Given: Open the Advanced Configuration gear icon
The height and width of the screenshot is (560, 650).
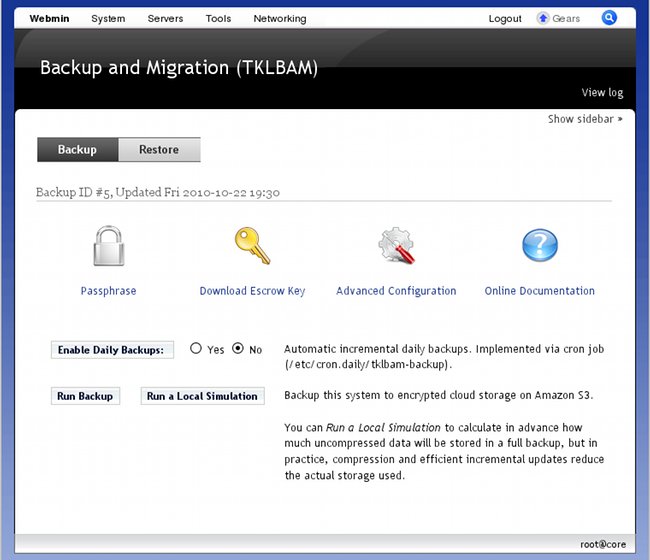Looking at the screenshot, I should (396, 247).
